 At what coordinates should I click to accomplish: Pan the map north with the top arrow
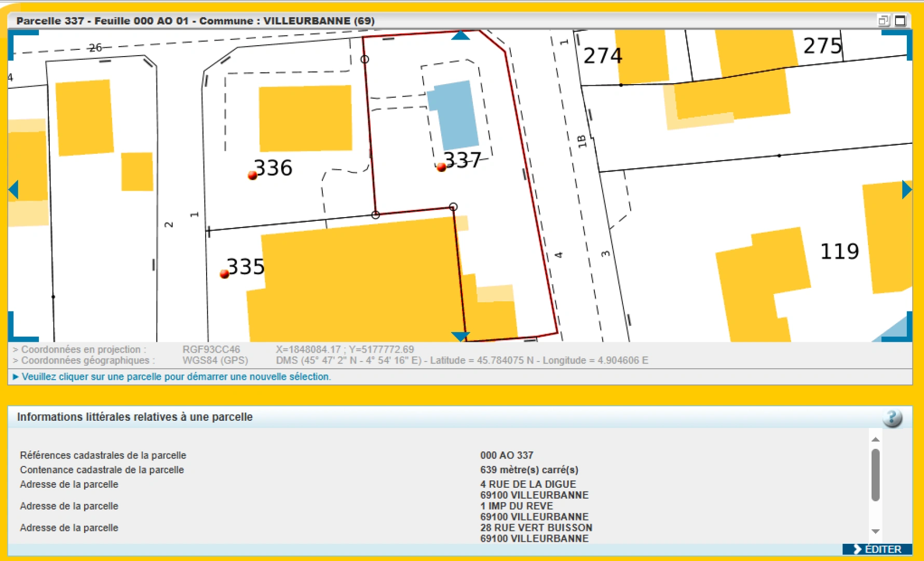460,35
